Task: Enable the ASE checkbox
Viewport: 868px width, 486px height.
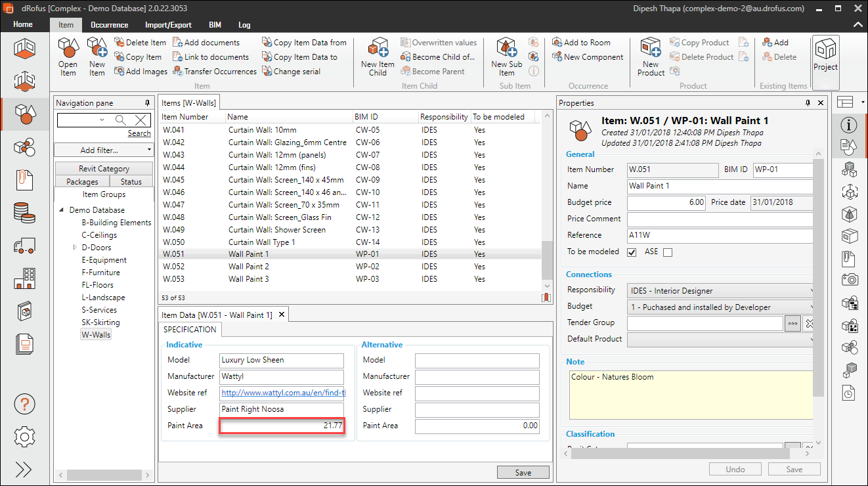Action: coord(668,252)
